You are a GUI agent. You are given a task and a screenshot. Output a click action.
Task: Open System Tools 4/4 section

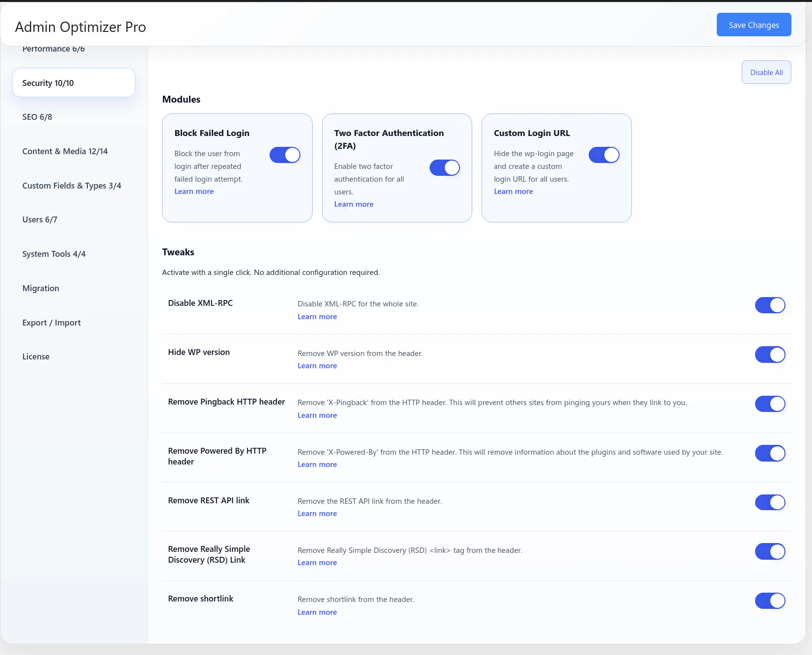click(54, 254)
